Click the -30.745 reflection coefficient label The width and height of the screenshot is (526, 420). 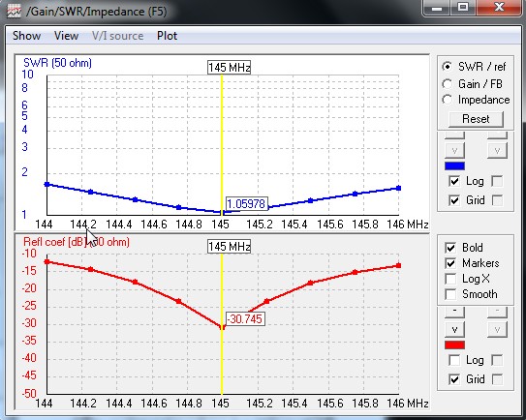(x=245, y=318)
